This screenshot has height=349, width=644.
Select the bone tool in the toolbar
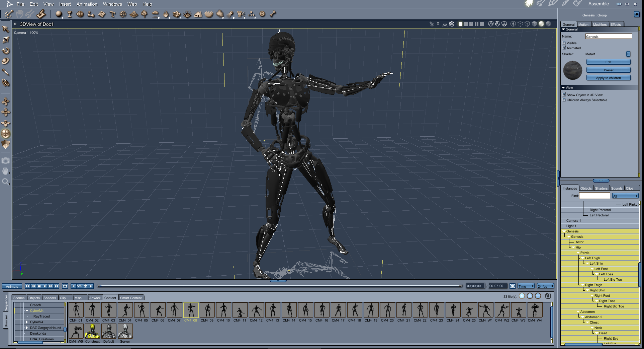(x=273, y=14)
